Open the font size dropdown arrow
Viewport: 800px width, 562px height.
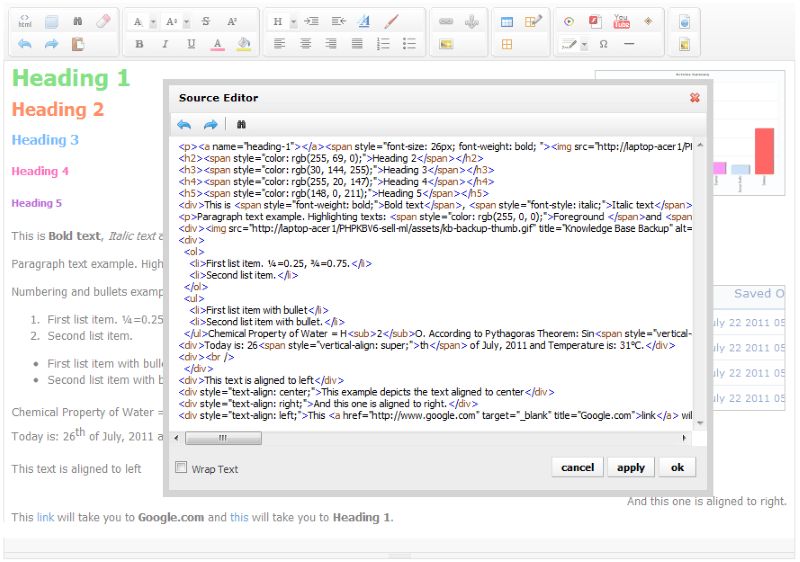pyautogui.click(x=186, y=22)
